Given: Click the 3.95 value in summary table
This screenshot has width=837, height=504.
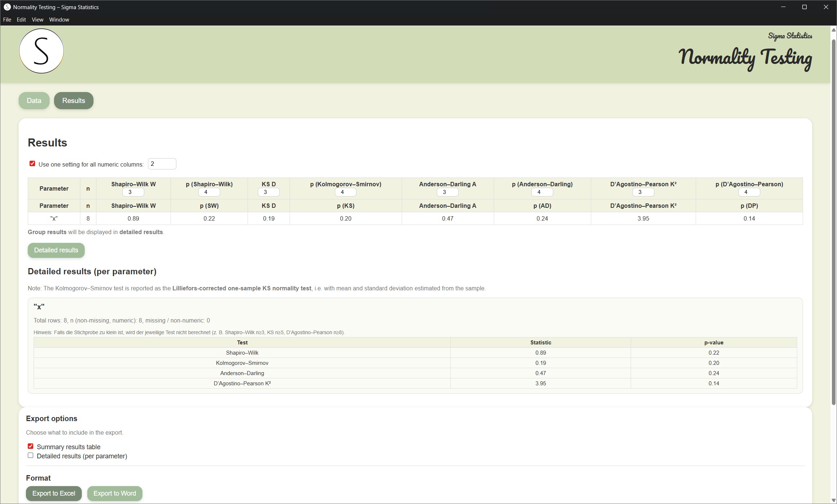Looking at the screenshot, I should tap(643, 218).
